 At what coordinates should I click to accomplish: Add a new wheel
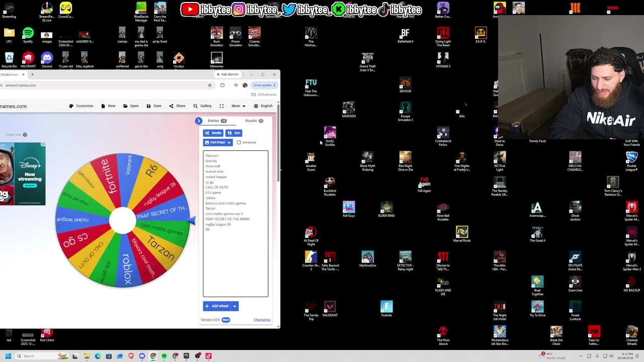pyautogui.click(x=217, y=306)
